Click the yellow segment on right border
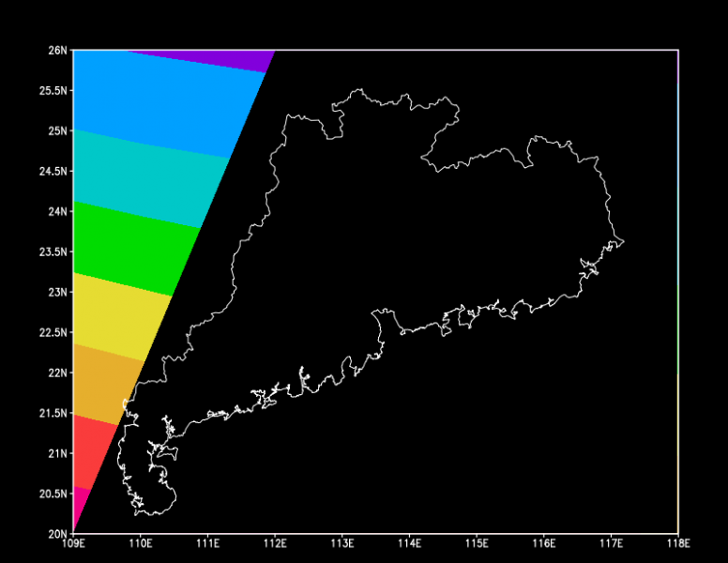Screen dimensions: 728x563 677,450
